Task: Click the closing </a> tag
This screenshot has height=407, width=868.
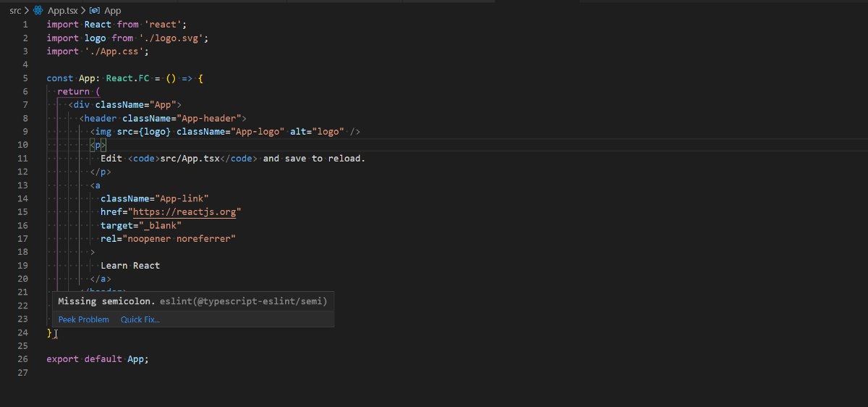Action: [x=101, y=279]
